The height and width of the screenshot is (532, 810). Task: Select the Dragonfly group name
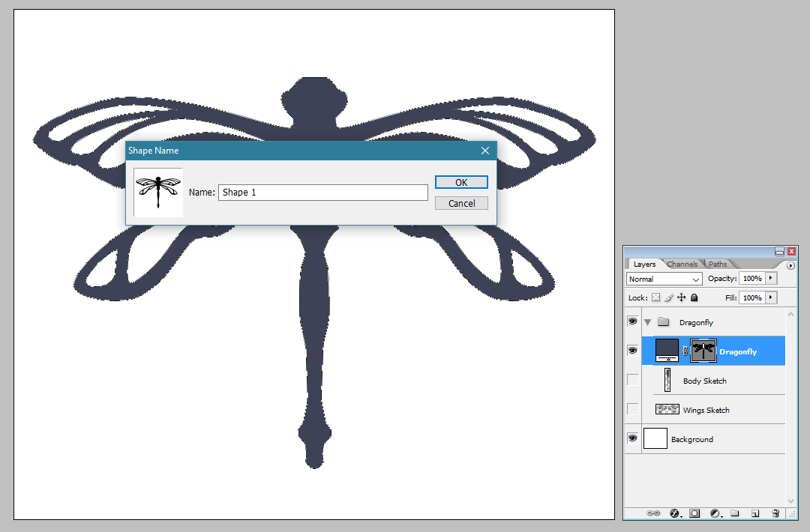[696, 322]
